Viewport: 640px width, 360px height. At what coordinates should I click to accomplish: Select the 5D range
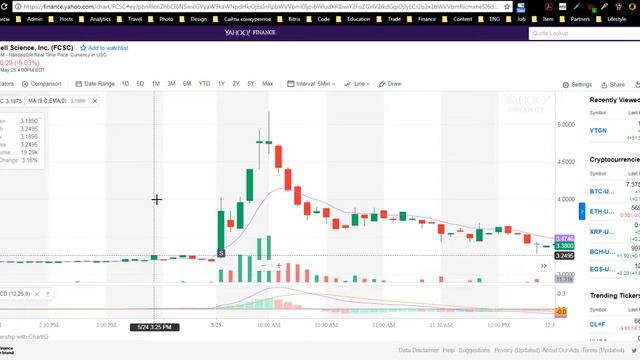tap(140, 84)
